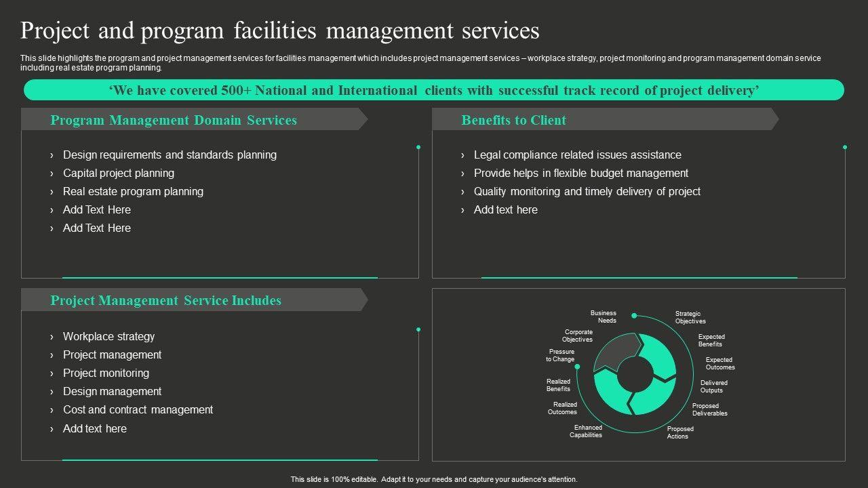The image size is (868, 488).
Task: Click 'Add text here' under Benefits to Client
Action: click(x=506, y=209)
